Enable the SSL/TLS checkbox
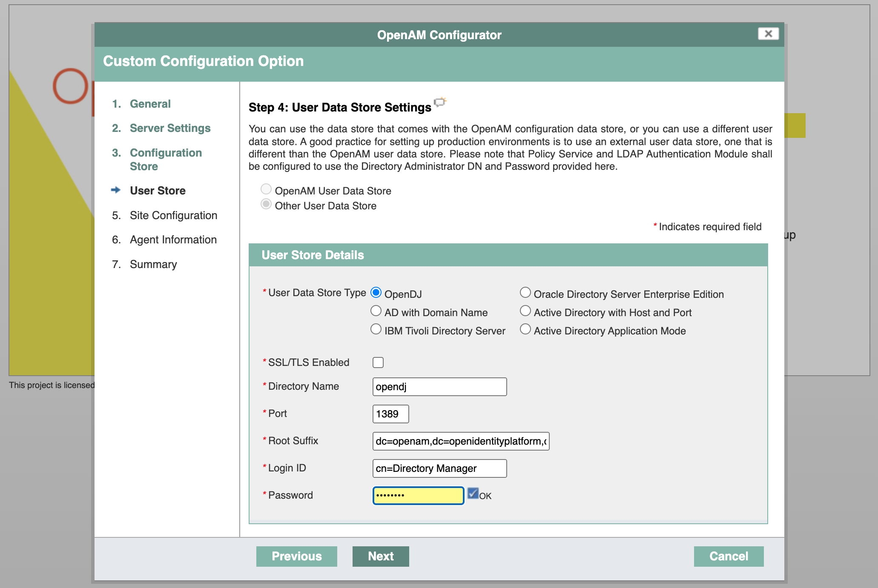Image resolution: width=878 pixels, height=588 pixels. click(x=378, y=363)
